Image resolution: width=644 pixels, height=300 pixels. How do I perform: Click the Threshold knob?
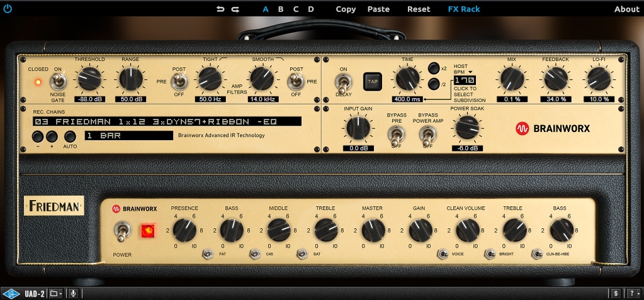point(89,79)
